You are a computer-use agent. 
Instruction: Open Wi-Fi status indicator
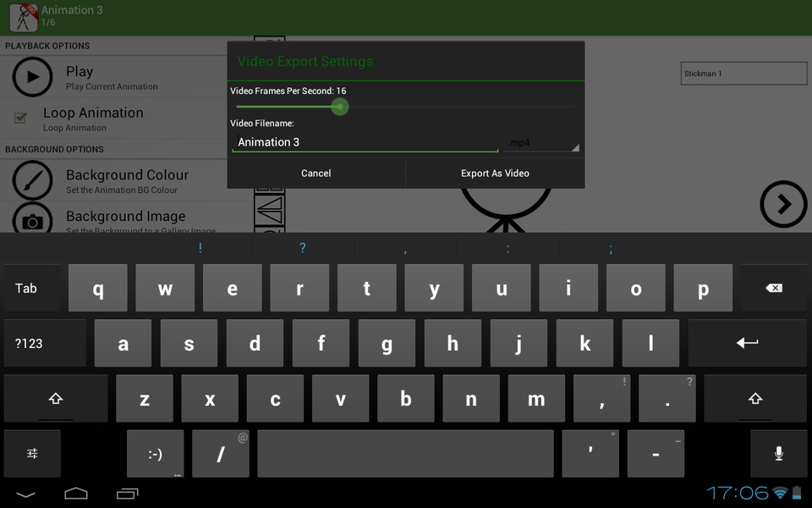click(779, 493)
